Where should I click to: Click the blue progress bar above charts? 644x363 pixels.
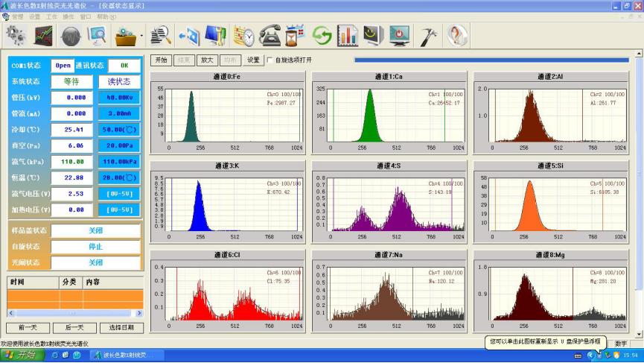coord(491,60)
